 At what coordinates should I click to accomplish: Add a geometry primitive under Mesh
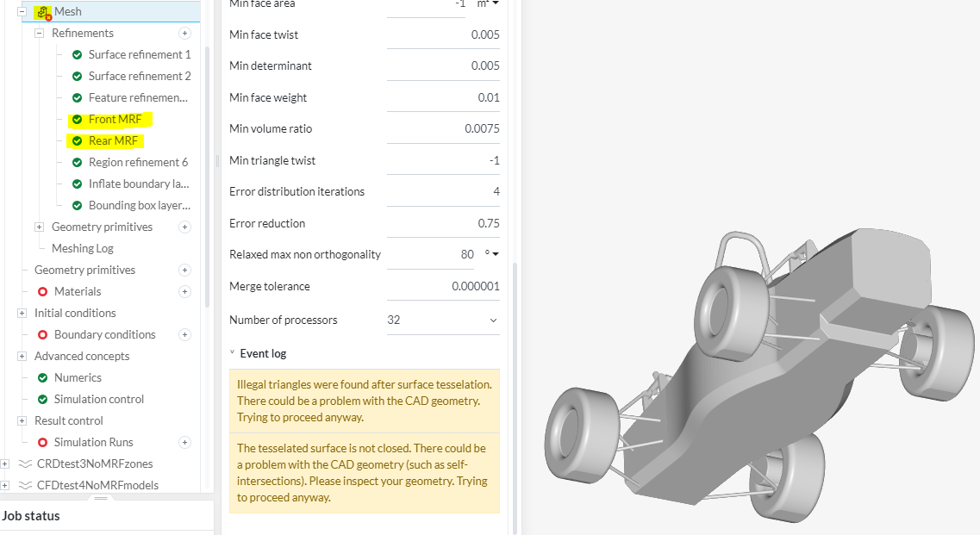[x=184, y=227]
